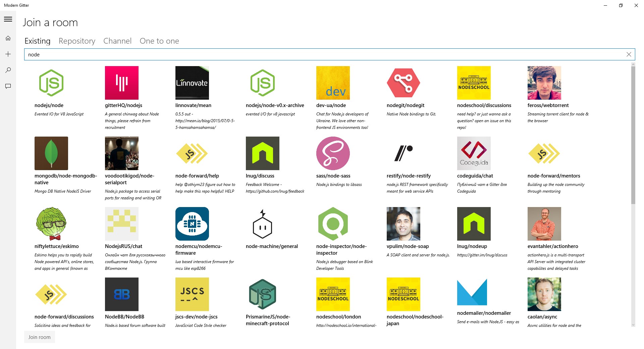The height and width of the screenshot is (349, 644).
Task: Select the node-inspector/node-inspector room logo
Action: [333, 224]
